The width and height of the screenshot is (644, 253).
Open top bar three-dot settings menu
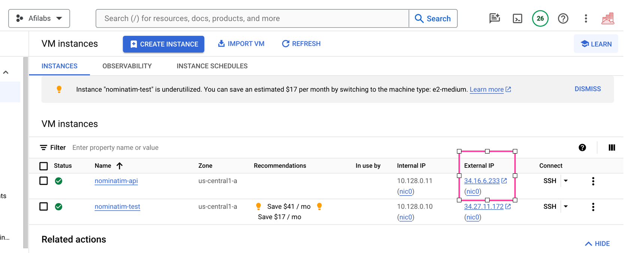(x=586, y=18)
